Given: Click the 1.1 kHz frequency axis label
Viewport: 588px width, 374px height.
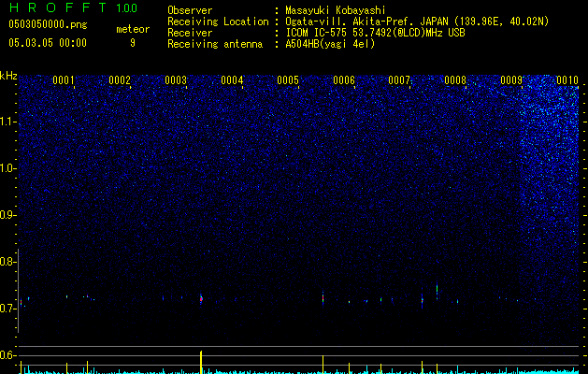Looking at the screenshot, I should coord(8,122).
